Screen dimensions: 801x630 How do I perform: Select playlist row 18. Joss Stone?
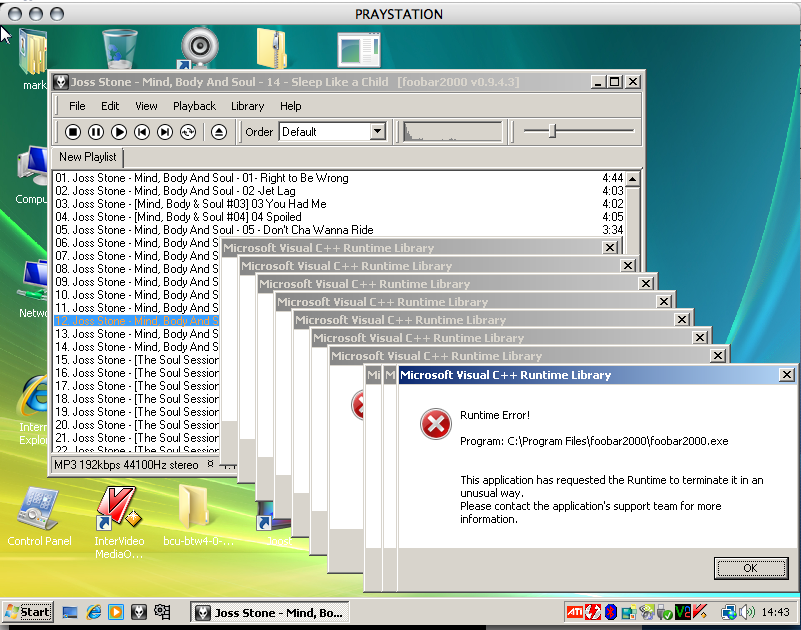point(136,399)
